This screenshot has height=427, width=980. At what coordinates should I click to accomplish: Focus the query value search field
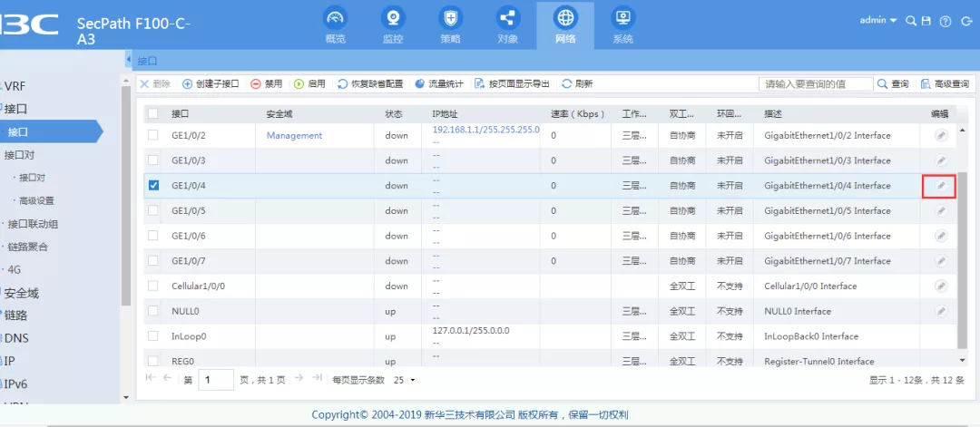point(816,83)
